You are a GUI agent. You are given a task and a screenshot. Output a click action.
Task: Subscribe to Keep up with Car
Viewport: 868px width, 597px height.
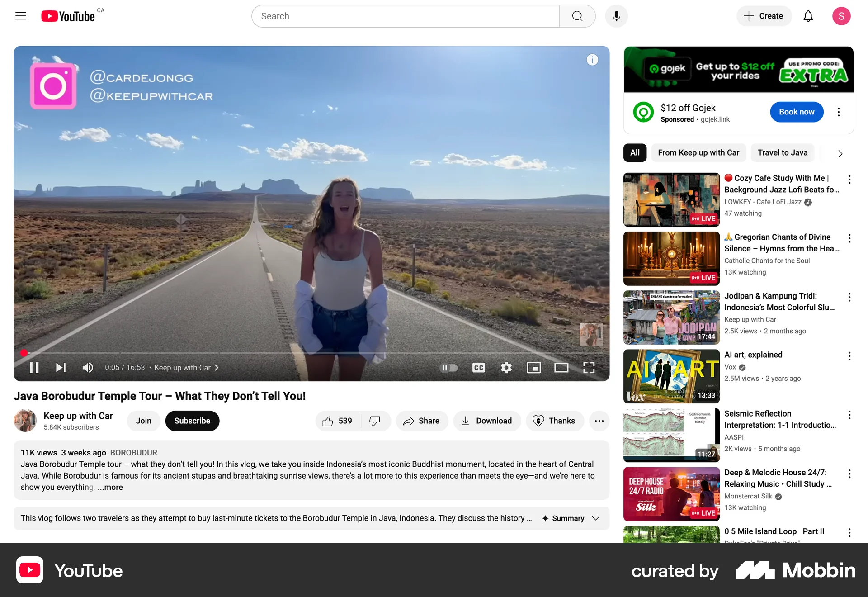[192, 421]
